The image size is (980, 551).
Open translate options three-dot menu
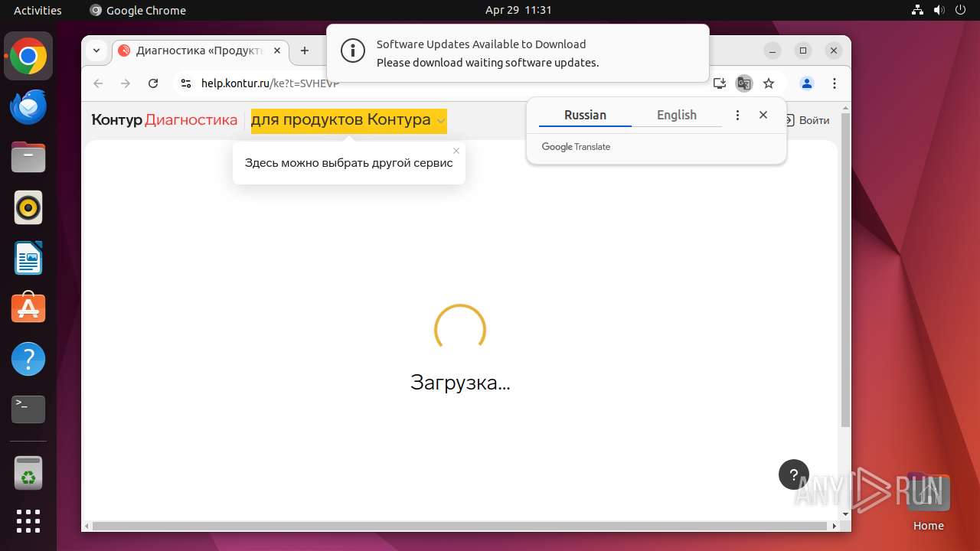[x=737, y=115]
